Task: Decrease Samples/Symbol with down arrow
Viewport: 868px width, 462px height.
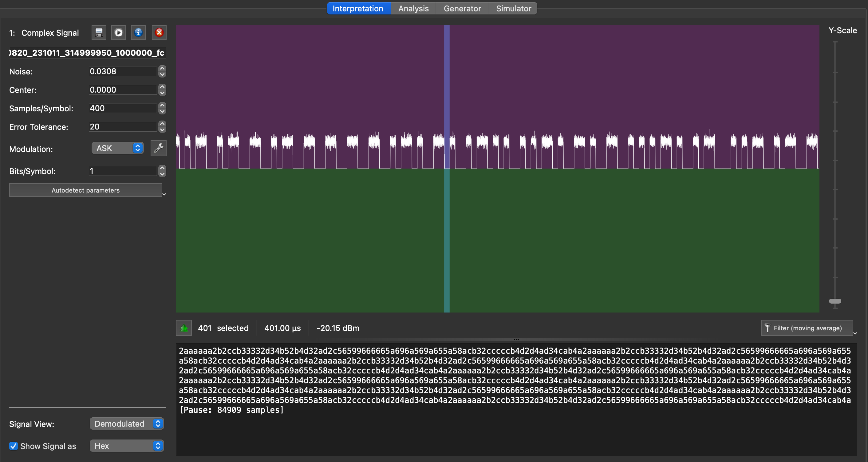Action: 162,112
